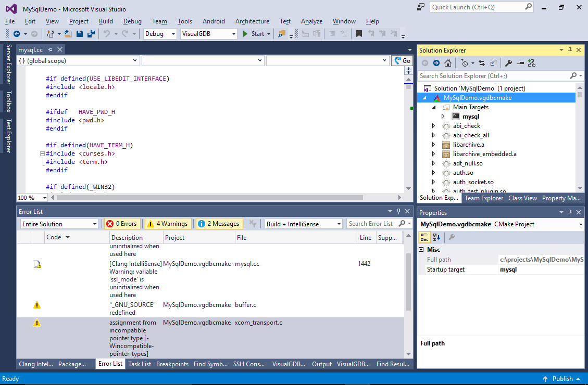Image resolution: width=588 pixels, height=385 pixels.
Task: Switch to the Task List tab
Action: point(140,364)
